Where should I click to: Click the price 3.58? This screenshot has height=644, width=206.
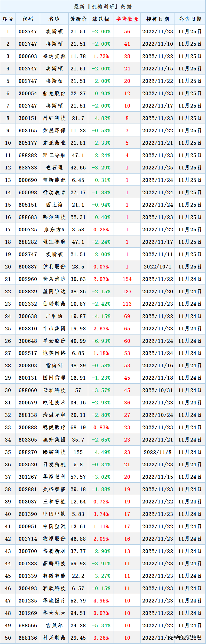point(78,230)
